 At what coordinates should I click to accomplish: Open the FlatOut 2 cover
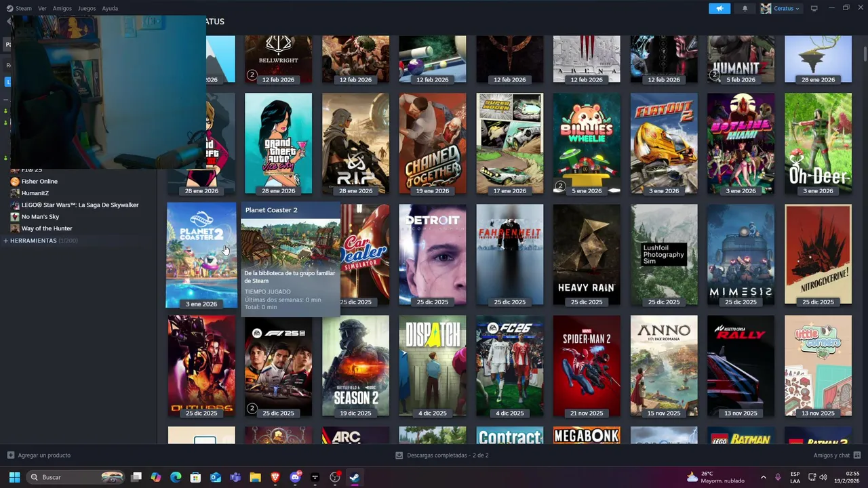click(x=664, y=143)
